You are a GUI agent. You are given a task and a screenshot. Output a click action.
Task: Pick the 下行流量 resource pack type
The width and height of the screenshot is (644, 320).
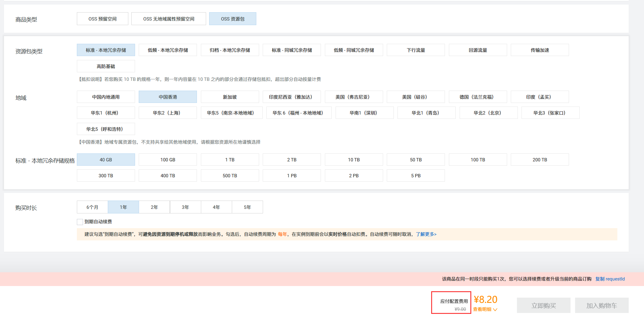tap(416, 50)
